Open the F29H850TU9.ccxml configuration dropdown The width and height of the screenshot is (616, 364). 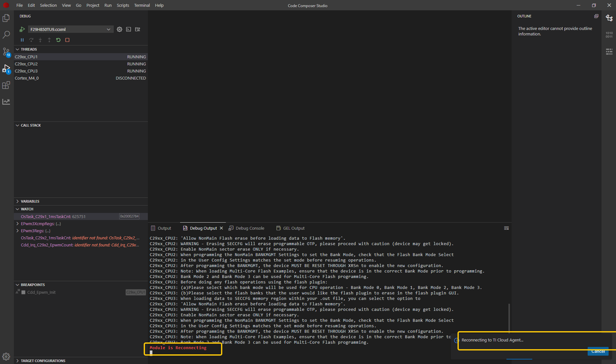click(71, 29)
